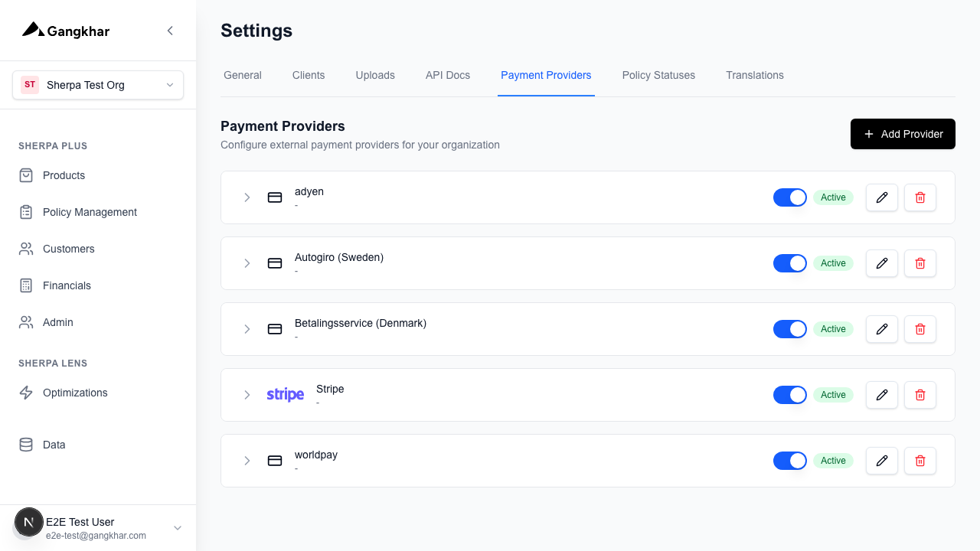Screen dimensions: 980x551
Task: Select the Payment Providers tab
Action: pos(546,75)
